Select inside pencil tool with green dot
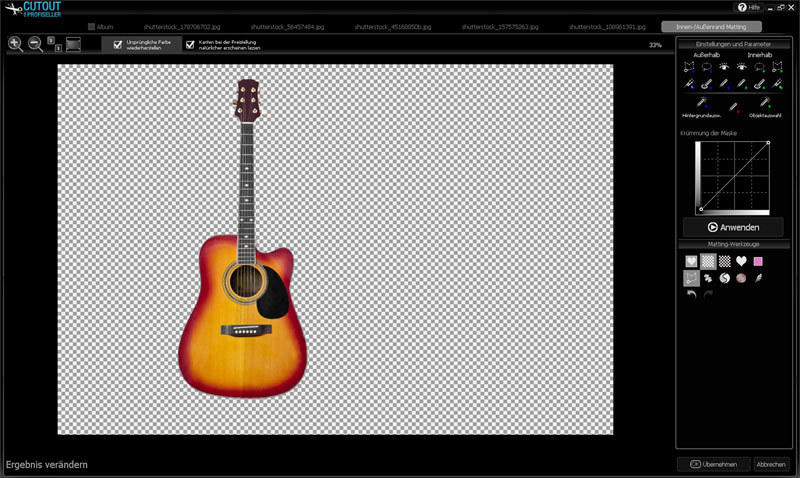Screen dimensions: 800x478 (742, 83)
